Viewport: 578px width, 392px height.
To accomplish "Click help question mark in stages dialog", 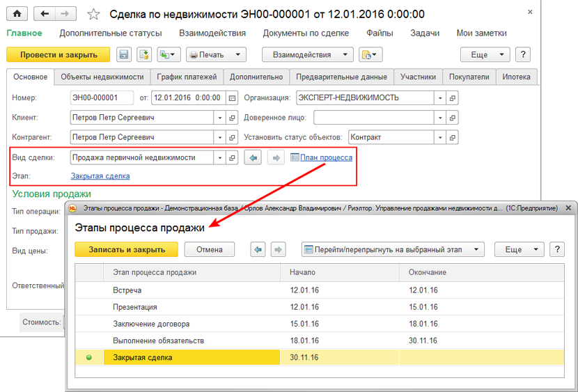I will point(556,249).
